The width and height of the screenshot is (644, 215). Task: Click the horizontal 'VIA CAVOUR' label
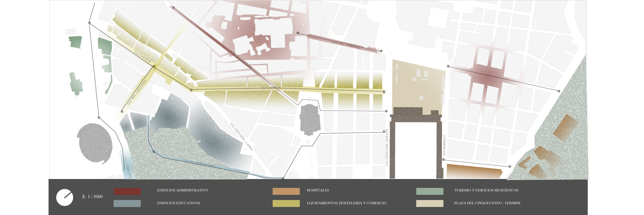point(271,88)
